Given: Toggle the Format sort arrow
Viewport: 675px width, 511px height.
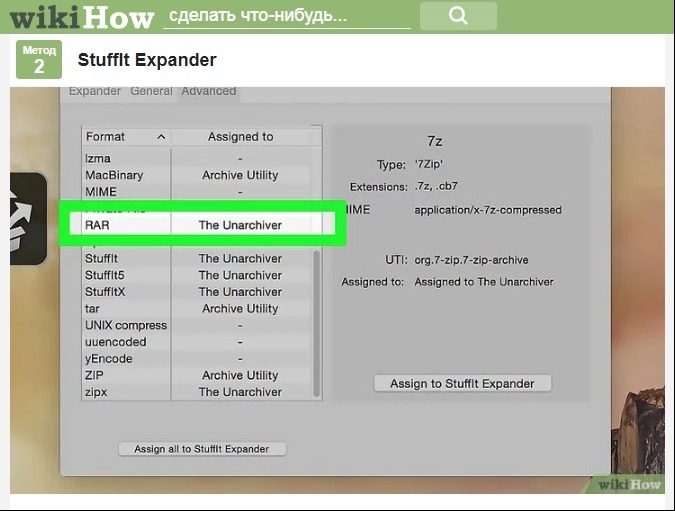Looking at the screenshot, I should click(161, 137).
